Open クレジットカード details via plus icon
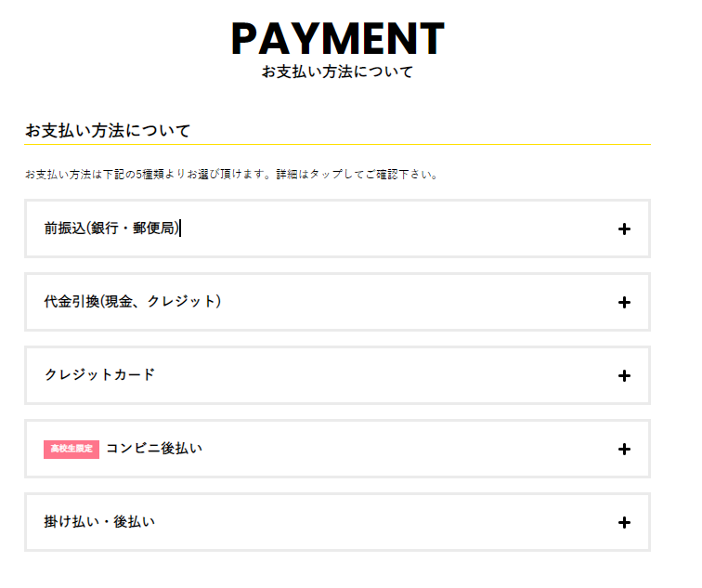The image size is (702, 588). [624, 375]
